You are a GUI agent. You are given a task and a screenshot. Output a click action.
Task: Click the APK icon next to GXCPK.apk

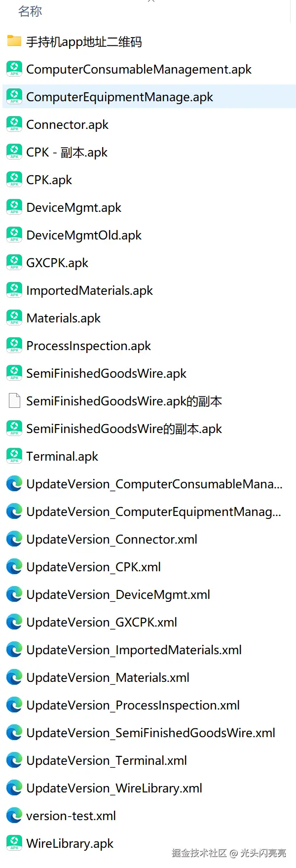[14, 262]
